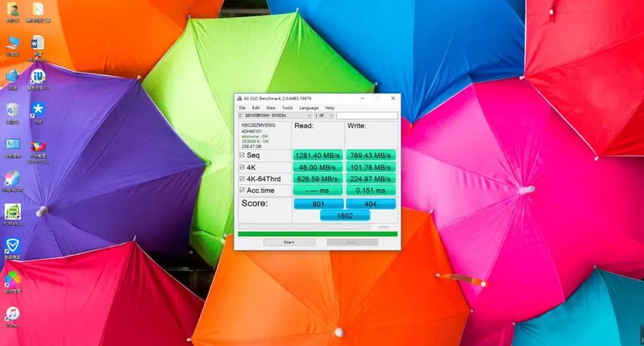The image size is (644, 346).
Task: Open the View menu
Action: (x=271, y=108)
